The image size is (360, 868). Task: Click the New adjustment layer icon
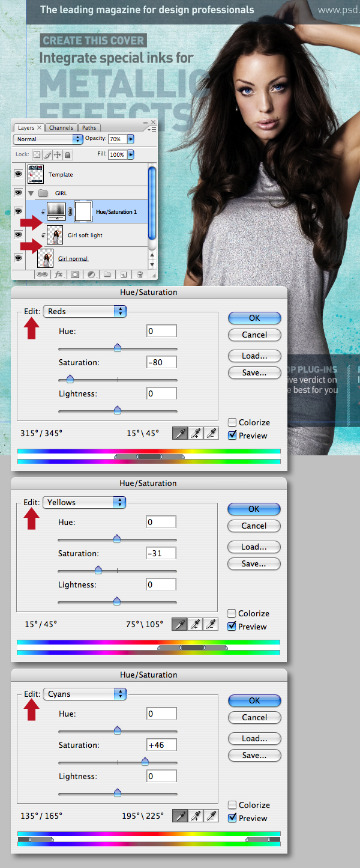point(91,274)
